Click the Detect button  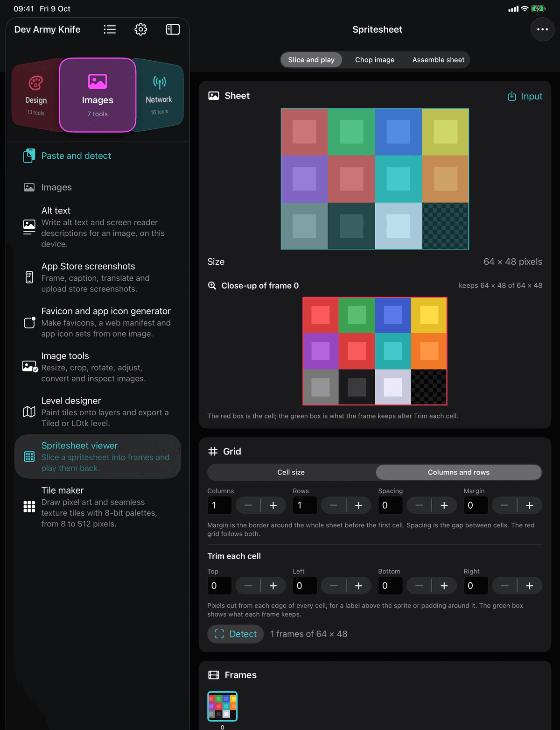click(x=236, y=634)
